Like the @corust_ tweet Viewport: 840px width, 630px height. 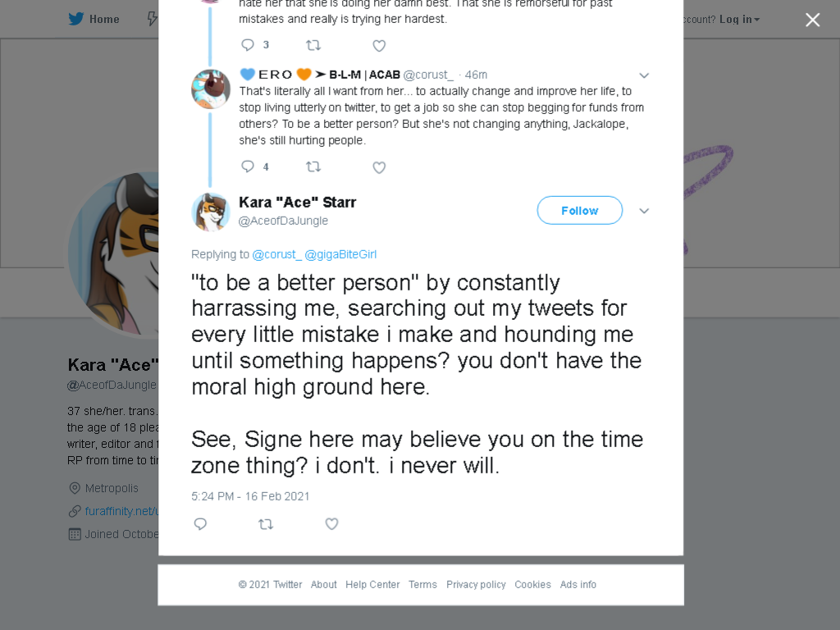[x=379, y=167]
